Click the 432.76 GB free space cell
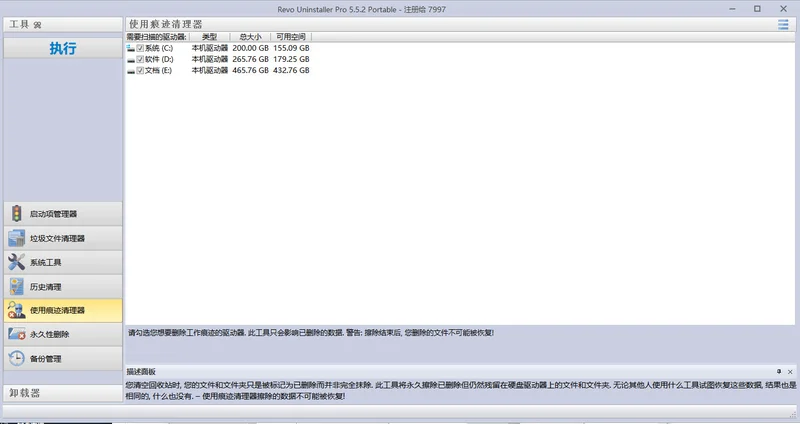 [x=291, y=71]
